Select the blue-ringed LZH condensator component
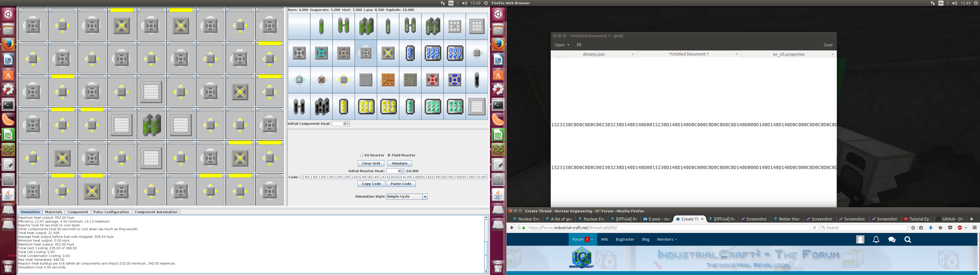The width and height of the screenshot is (980, 275). tap(455, 80)
